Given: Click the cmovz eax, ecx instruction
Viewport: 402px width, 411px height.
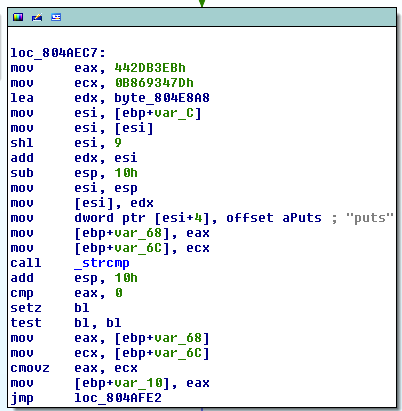Looking at the screenshot, I should (x=74, y=368).
